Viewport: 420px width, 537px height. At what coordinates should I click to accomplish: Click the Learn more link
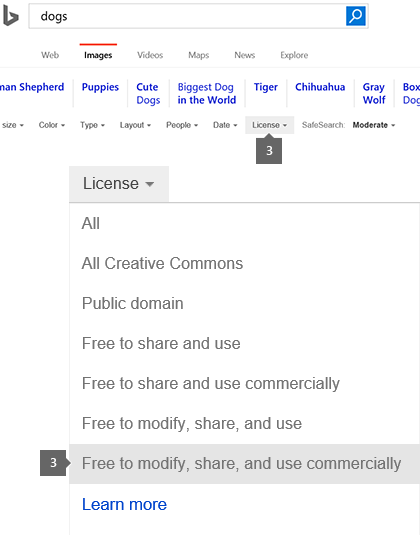(124, 504)
